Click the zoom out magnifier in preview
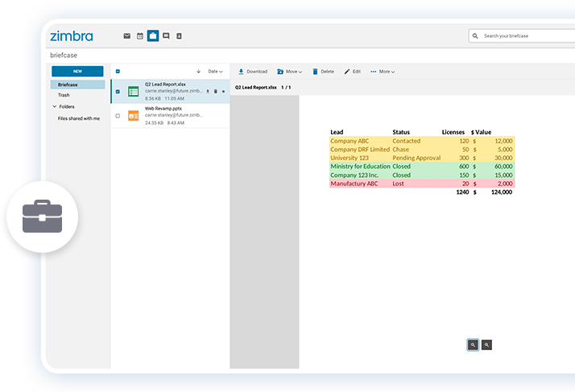 pos(473,345)
